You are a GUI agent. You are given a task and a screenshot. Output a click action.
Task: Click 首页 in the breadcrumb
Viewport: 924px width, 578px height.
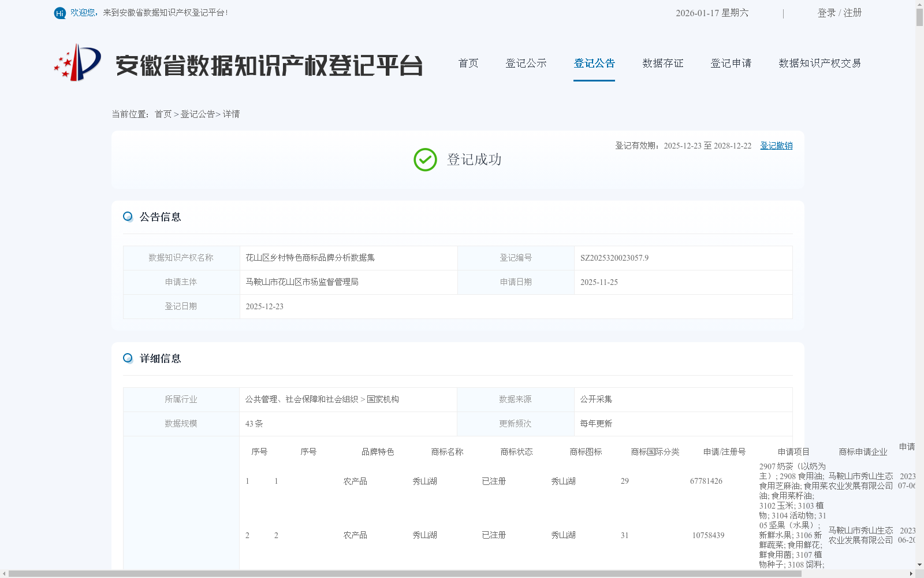point(163,114)
